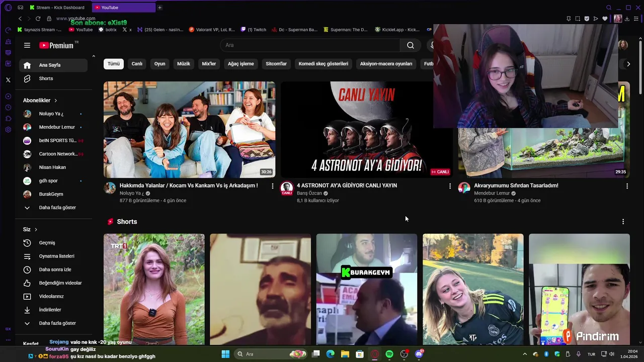Open the TRT1 Shorts thumbnail
Image resolution: width=644 pixels, height=362 pixels.
(154, 289)
